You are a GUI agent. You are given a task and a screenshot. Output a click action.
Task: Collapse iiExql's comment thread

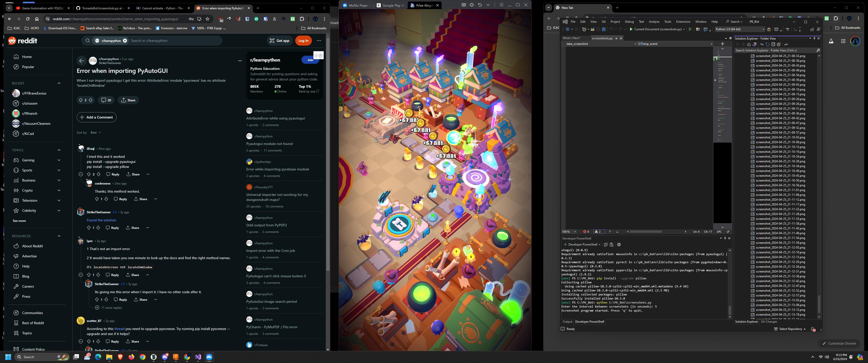[x=80, y=174]
